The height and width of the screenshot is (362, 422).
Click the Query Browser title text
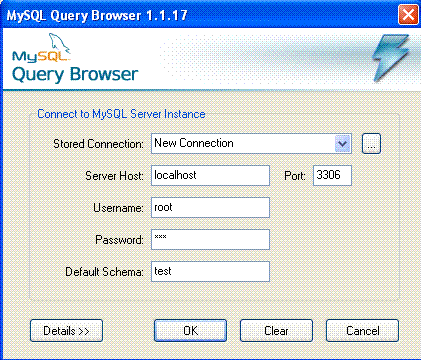pos(75,74)
